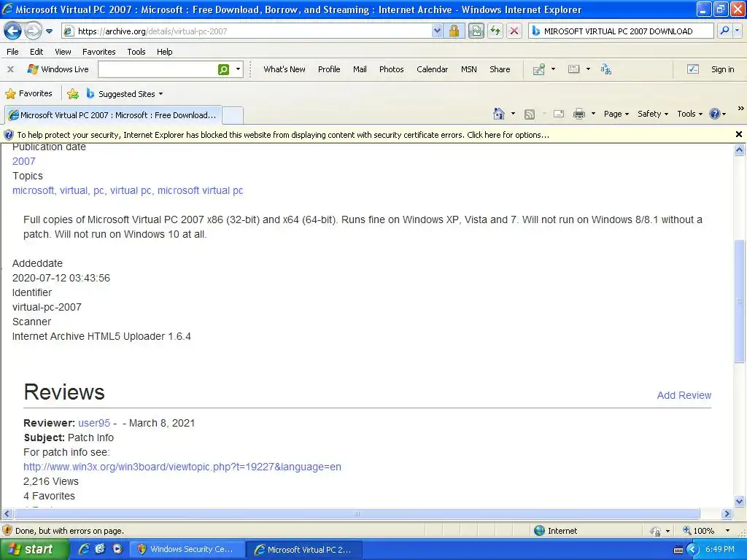Click the address bar URL field
747x560 pixels.
click(x=247, y=31)
